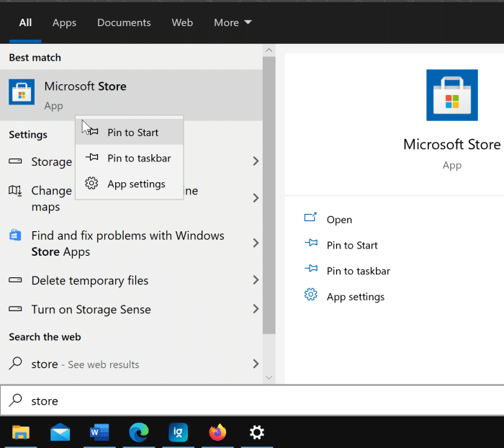Expand Turn on Storage Sense arrow
Image resolution: width=504 pixels, height=448 pixels.
tap(256, 309)
